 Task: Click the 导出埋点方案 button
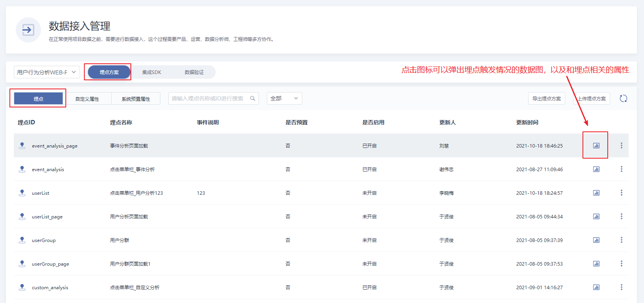pos(547,98)
